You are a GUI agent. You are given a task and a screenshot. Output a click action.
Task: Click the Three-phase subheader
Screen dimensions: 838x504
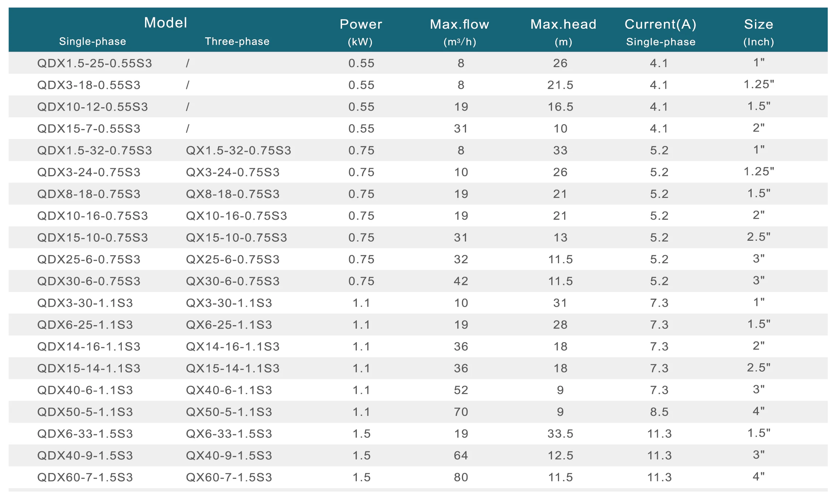tap(237, 41)
